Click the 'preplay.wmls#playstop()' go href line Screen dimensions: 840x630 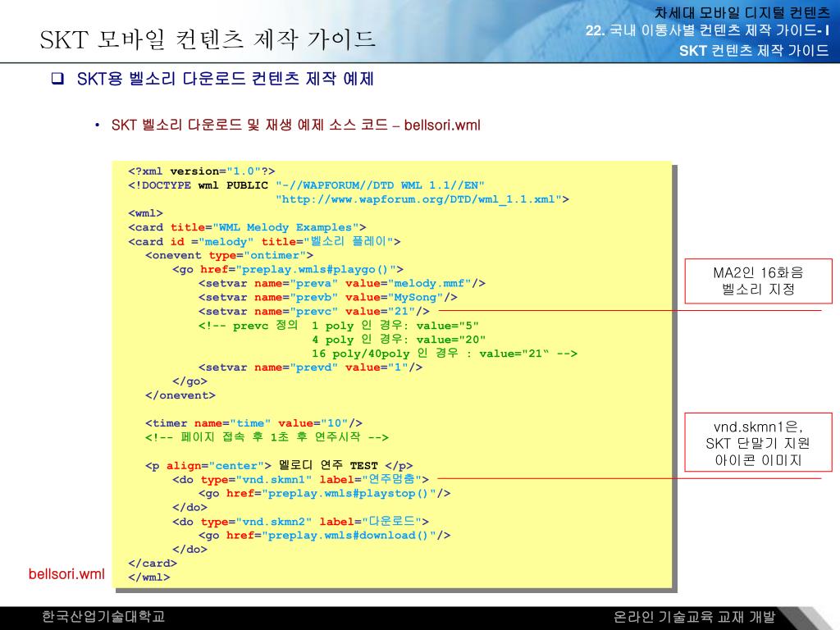(324, 493)
